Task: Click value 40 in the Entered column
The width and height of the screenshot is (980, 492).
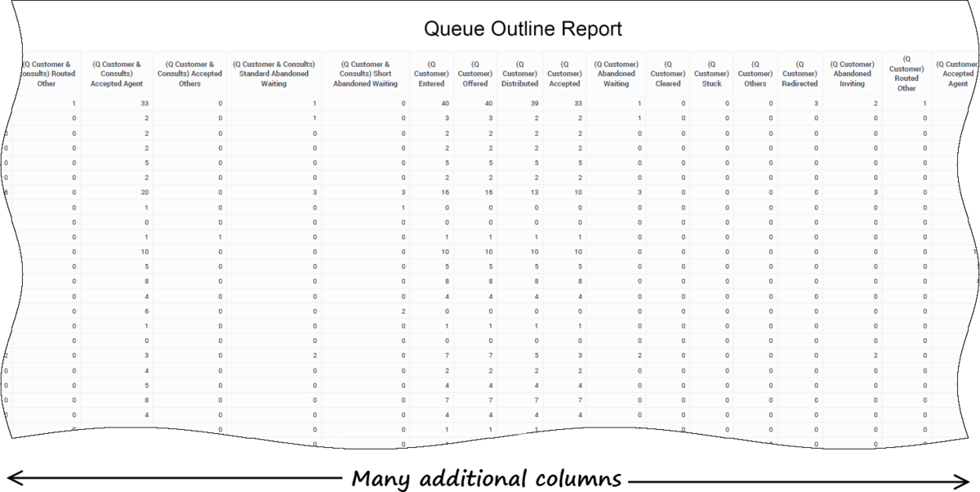Action: pyautogui.click(x=444, y=104)
